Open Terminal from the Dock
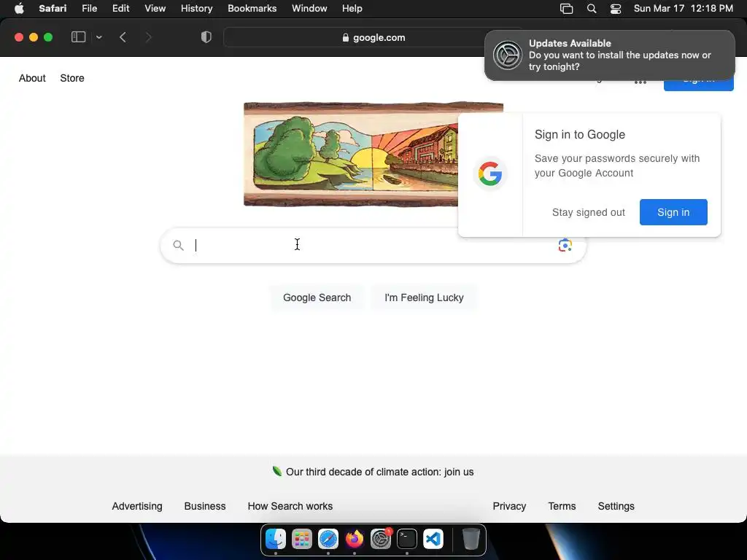The image size is (747, 560). coord(407,539)
